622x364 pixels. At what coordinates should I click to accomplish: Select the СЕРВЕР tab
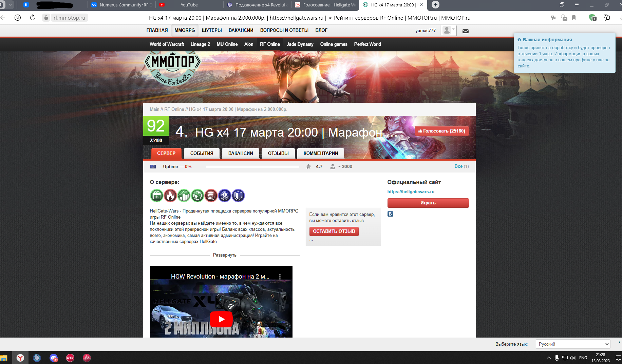[166, 153]
